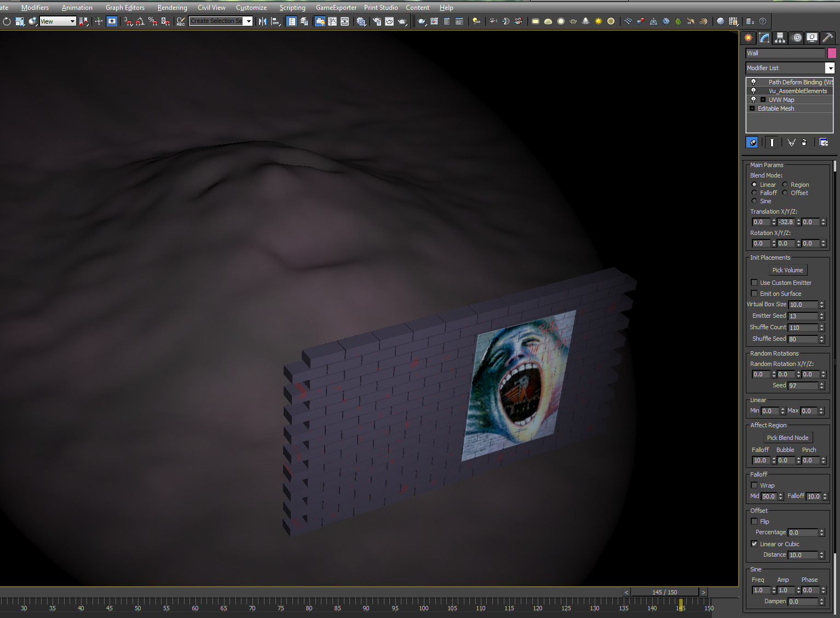Expand the Editable Mesh stack entry
This screenshot has height=618, width=840.
point(752,108)
